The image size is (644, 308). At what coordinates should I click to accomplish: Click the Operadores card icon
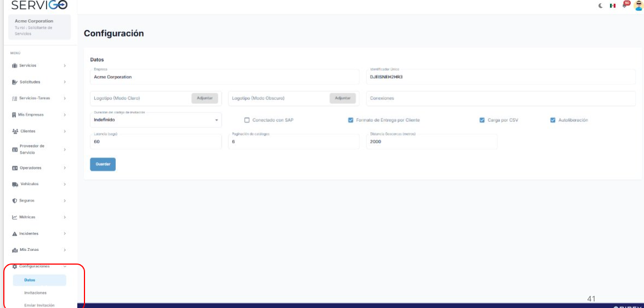click(x=15, y=168)
